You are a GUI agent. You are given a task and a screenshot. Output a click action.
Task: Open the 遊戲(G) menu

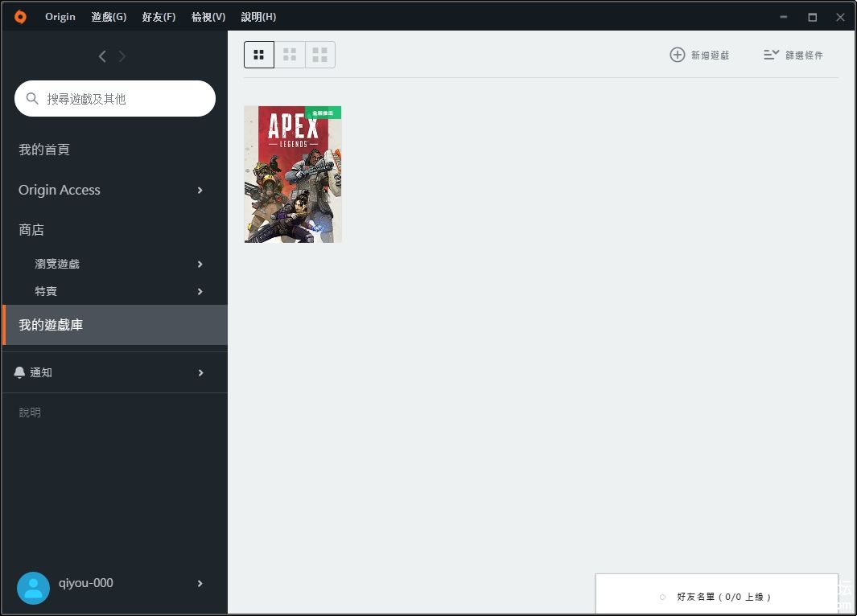coord(109,17)
